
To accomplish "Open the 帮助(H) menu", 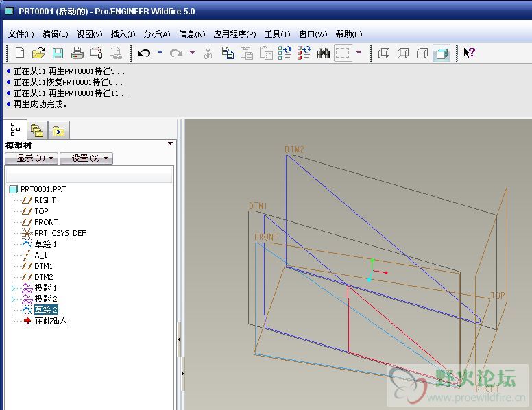I will (349, 34).
